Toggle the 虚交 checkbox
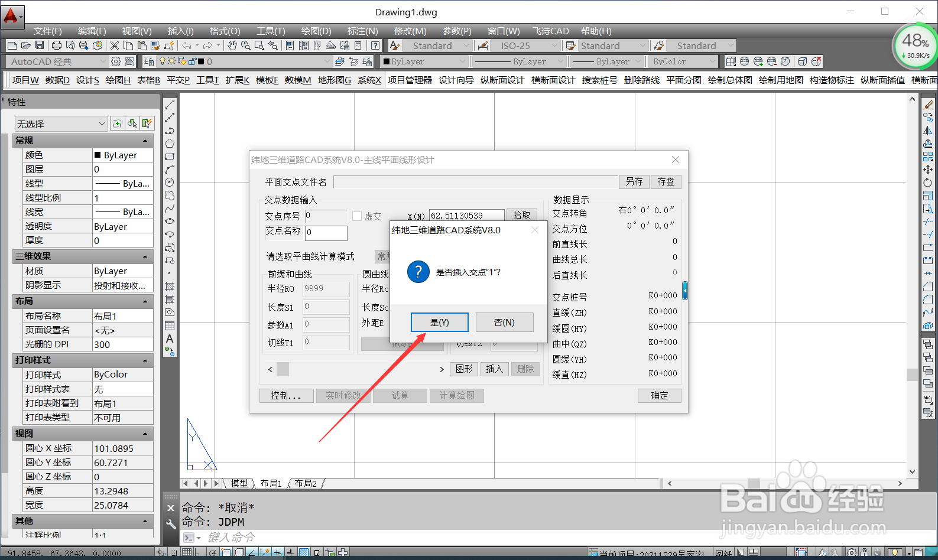Viewport: 938px width, 560px height. [x=357, y=216]
